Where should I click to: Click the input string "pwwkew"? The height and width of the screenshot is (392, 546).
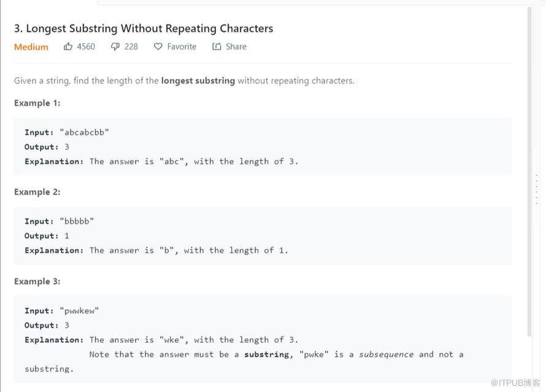[x=79, y=310]
